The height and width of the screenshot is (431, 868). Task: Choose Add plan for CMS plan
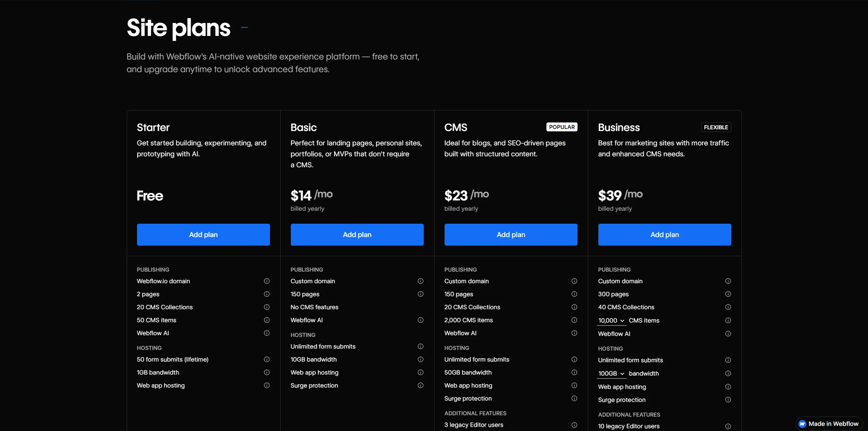click(x=511, y=235)
